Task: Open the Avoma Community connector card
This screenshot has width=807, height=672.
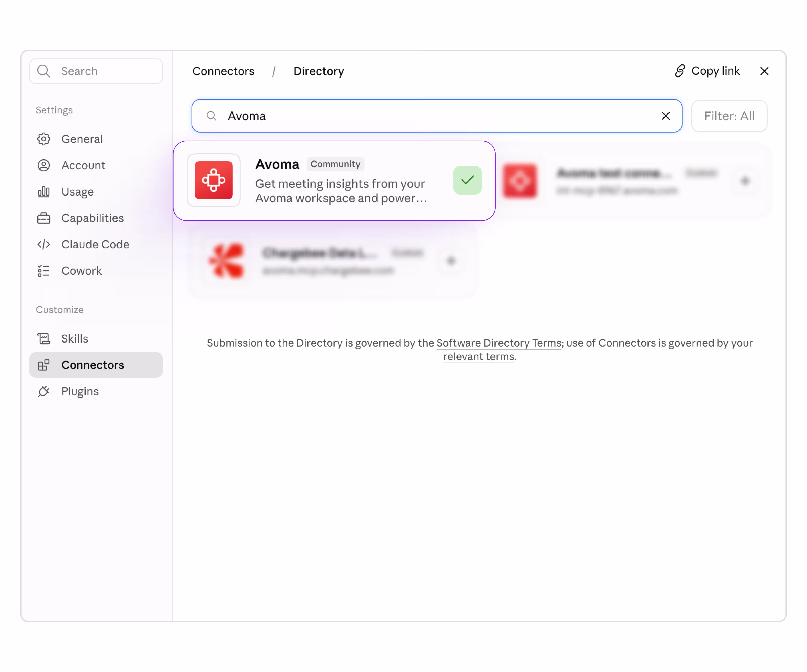Action: tap(334, 181)
